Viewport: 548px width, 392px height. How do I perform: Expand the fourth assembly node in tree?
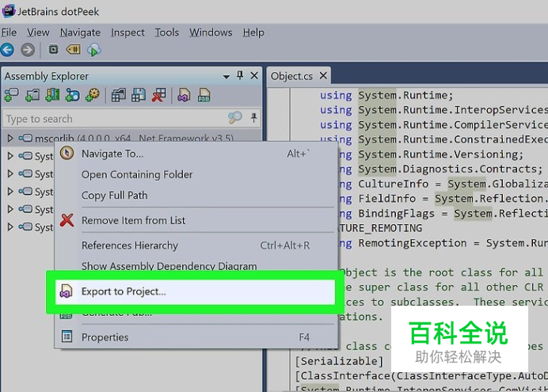click(10, 192)
